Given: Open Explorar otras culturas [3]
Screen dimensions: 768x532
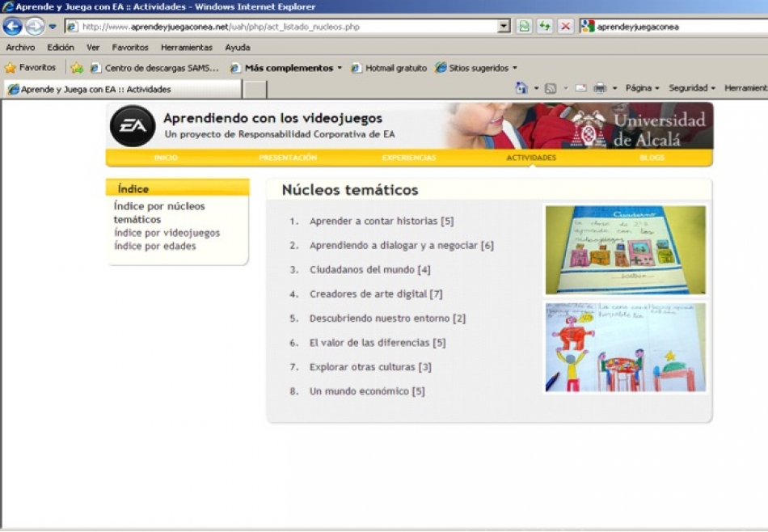Looking at the screenshot, I should 370,367.
